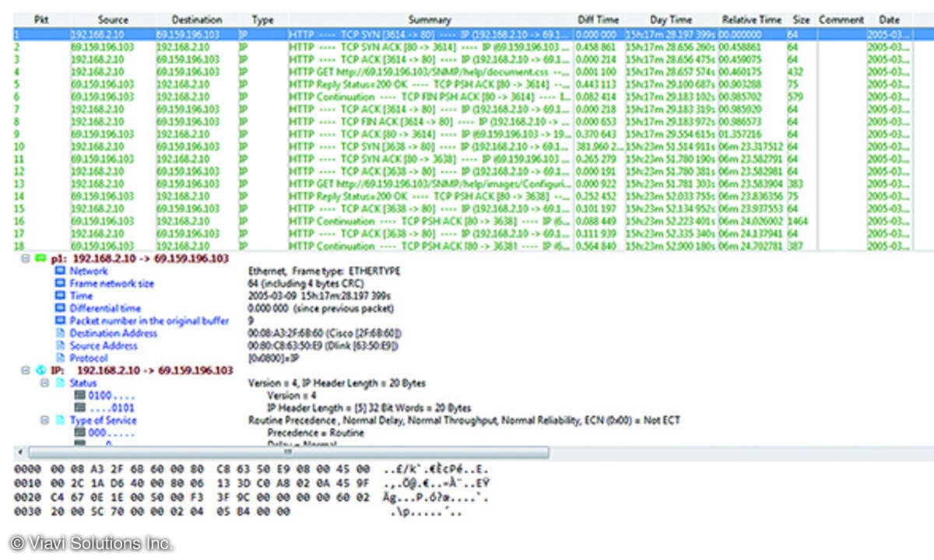Click the bit-field icon beside 0100....
Screen dimensions: 934x560
pos(79,395)
